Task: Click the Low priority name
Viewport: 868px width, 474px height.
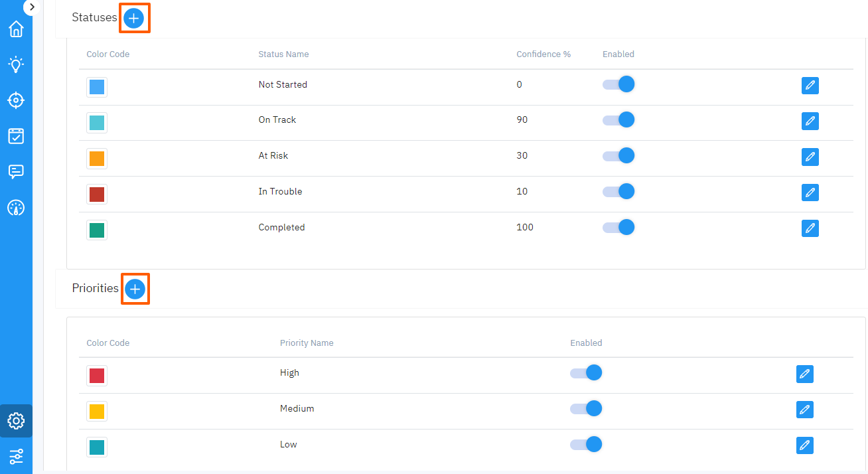Action: [289, 445]
